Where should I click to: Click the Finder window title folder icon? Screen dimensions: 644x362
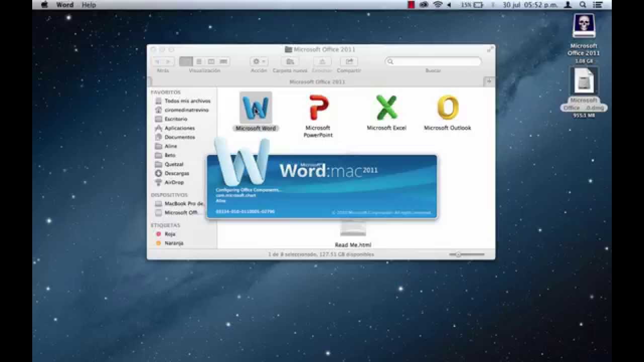tap(288, 49)
